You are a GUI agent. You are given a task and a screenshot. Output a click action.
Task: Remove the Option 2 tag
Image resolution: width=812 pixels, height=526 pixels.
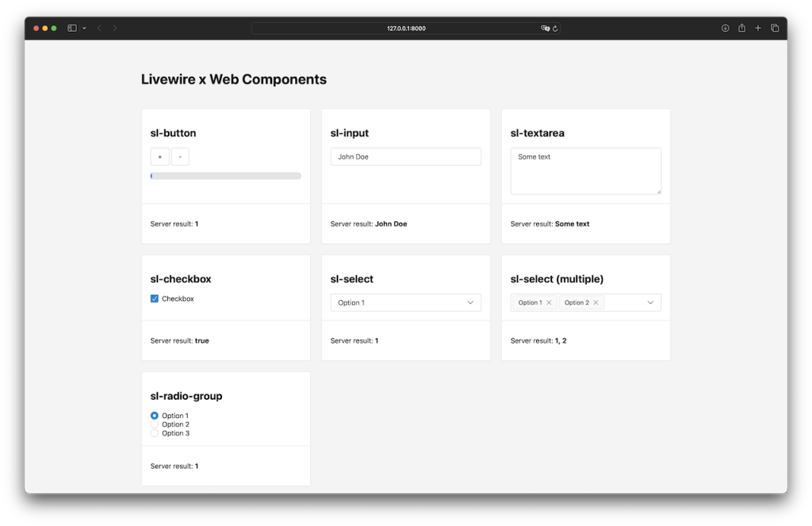pyautogui.click(x=596, y=302)
